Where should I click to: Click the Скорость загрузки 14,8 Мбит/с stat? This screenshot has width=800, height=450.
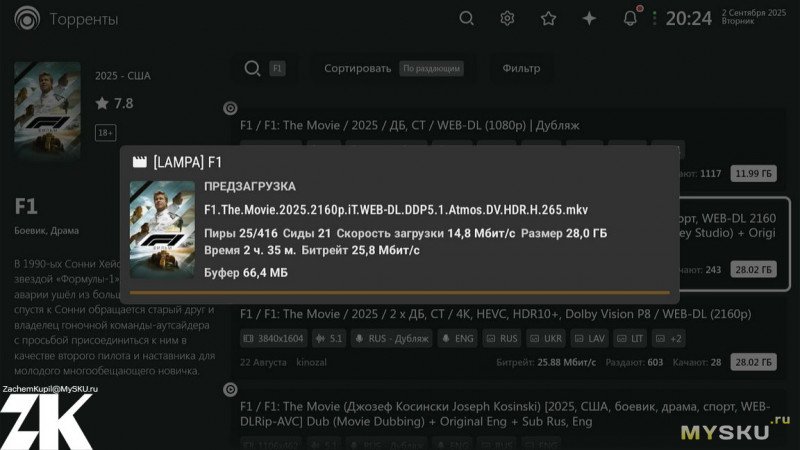pos(426,233)
